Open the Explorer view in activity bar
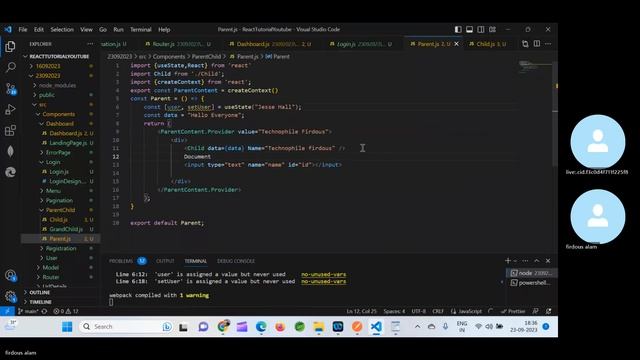The height and width of the screenshot is (360, 640). click(10, 47)
